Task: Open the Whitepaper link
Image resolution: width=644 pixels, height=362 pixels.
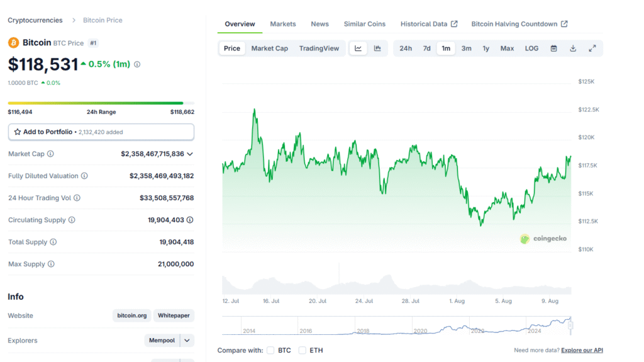Action: [174, 315]
